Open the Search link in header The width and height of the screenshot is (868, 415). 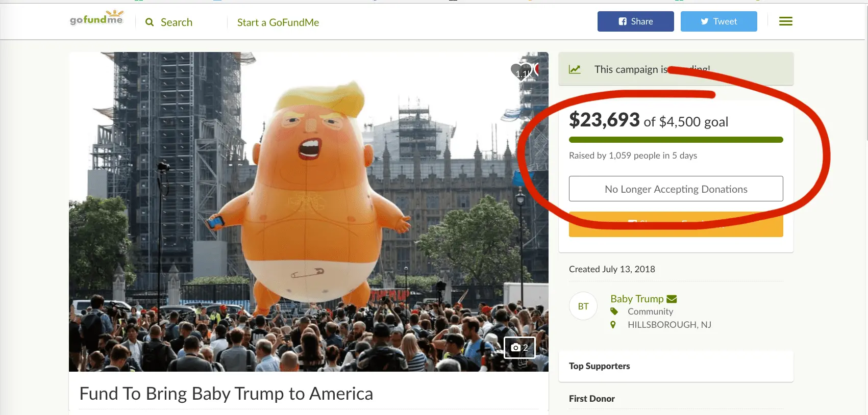(177, 22)
